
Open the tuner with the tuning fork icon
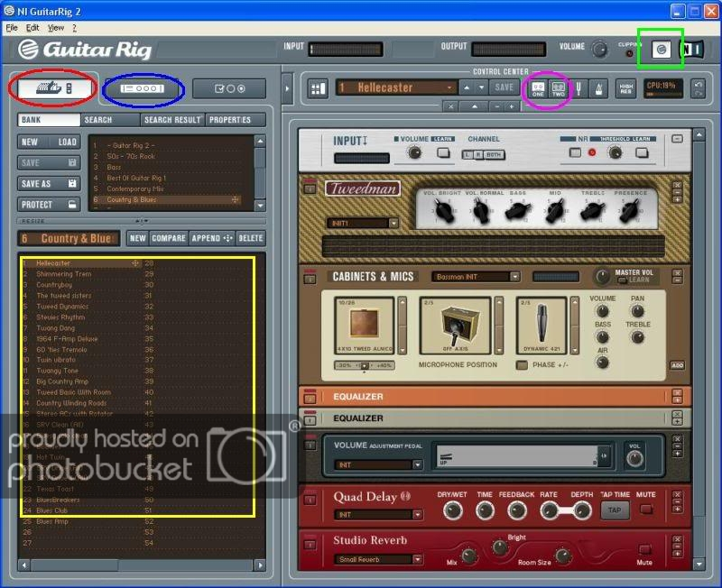pos(579,88)
